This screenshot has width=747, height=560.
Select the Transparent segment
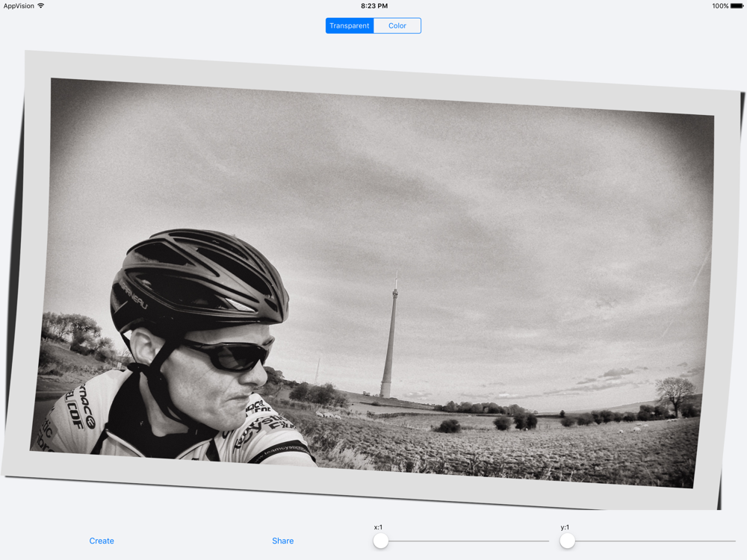350,25
